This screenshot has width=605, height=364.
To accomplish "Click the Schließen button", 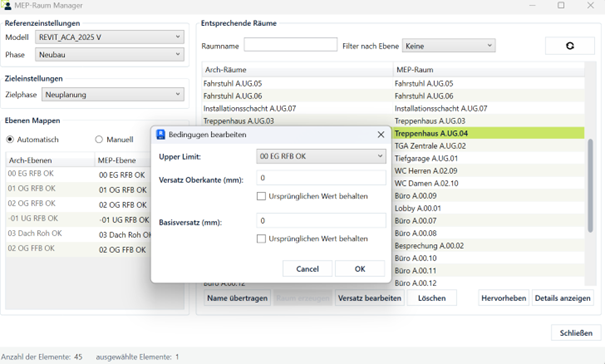I will pyautogui.click(x=576, y=333).
